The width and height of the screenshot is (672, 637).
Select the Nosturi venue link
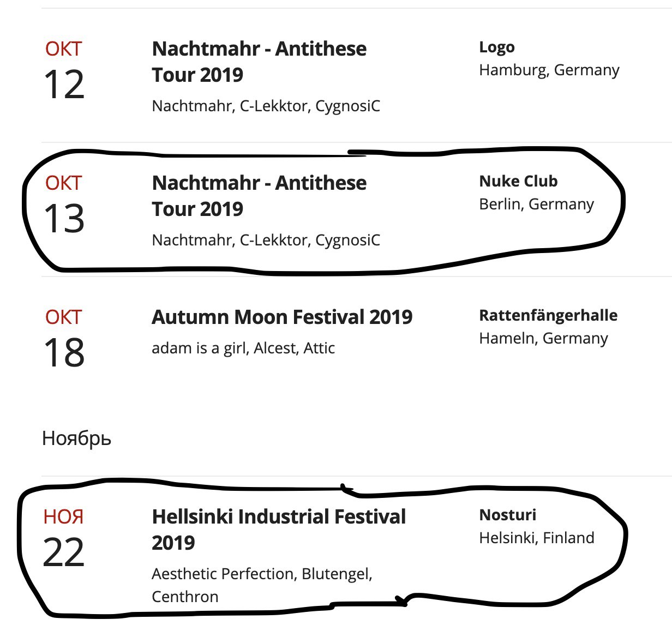[508, 515]
